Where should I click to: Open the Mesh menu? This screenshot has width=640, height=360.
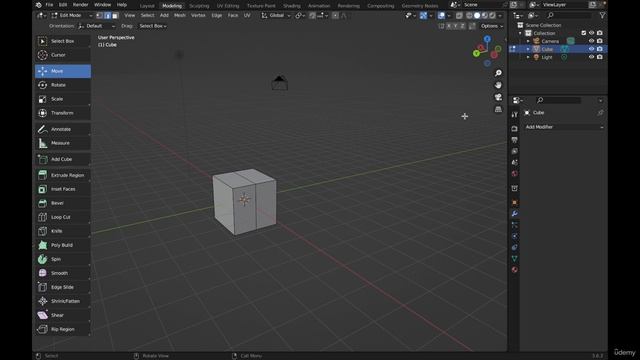click(x=180, y=16)
